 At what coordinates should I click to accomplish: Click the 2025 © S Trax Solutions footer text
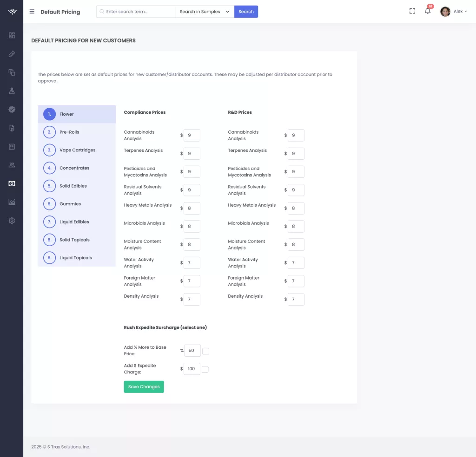[x=61, y=447]
